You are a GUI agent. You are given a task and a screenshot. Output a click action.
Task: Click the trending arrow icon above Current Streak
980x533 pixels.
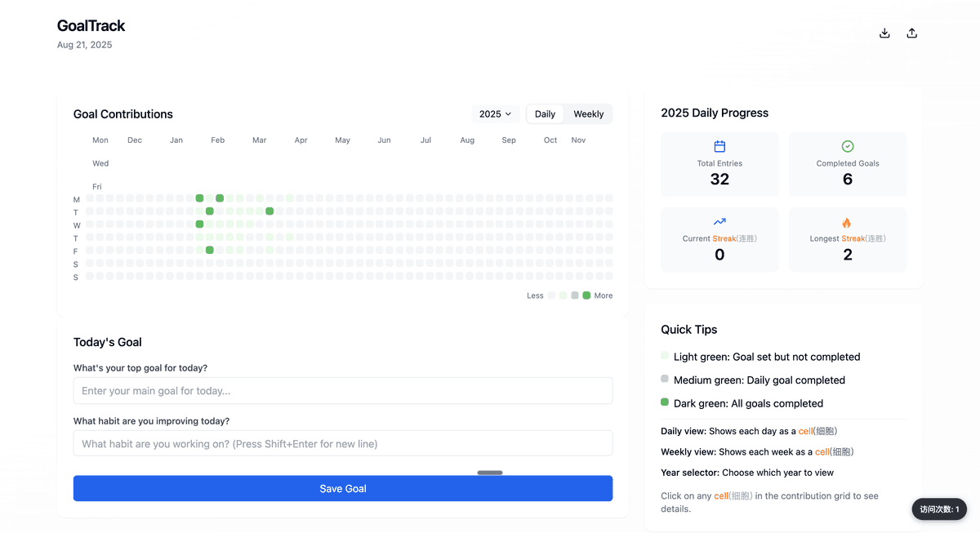719,222
